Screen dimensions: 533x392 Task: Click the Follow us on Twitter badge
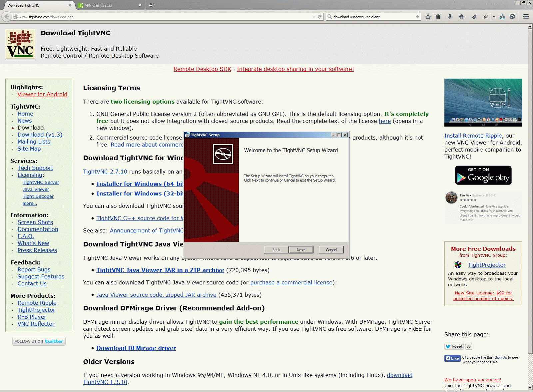[39, 341]
